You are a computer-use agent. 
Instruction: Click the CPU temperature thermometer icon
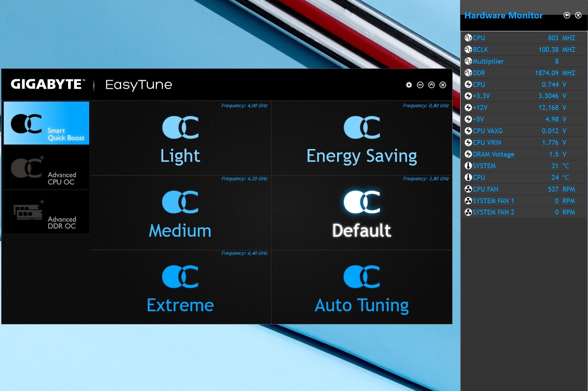(468, 177)
